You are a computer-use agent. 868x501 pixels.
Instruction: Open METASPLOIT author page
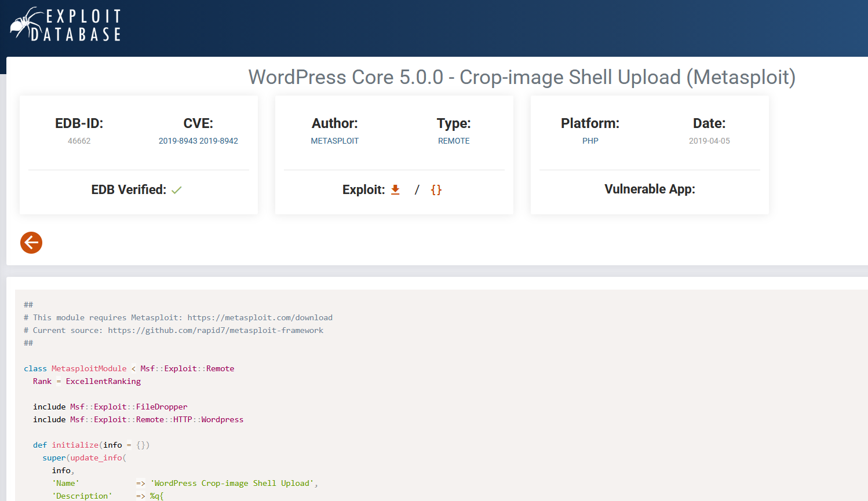point(335,141)
